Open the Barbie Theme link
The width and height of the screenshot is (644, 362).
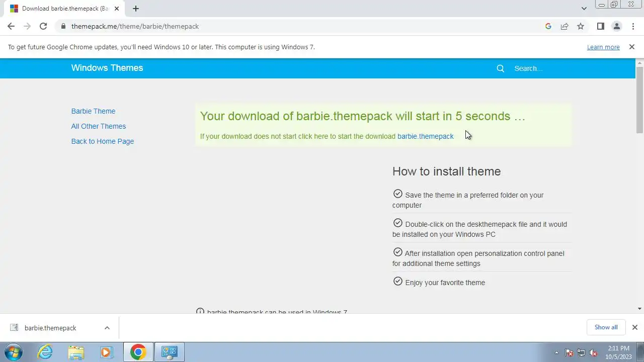pyautogui.click(x=93, y=111)
